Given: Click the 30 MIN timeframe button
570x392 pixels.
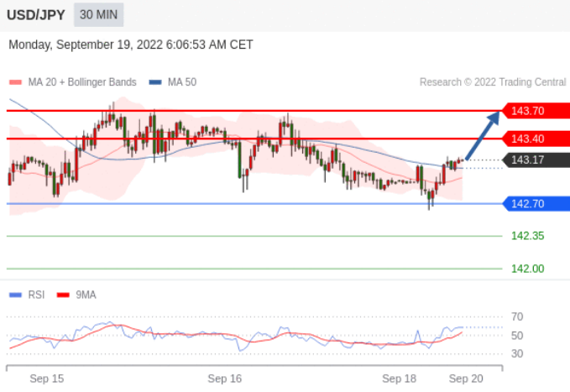Looking at the screenshot, I should pyautogui.click(x=98, y=15).
